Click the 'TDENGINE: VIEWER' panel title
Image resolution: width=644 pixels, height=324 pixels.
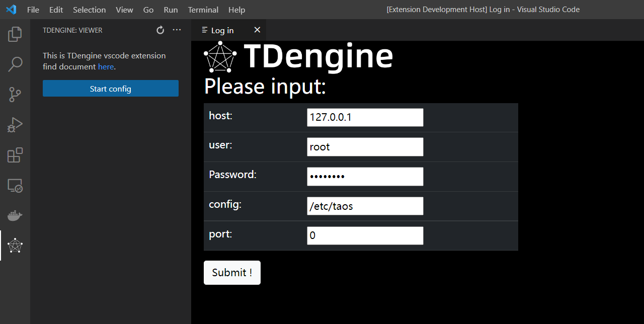click(x=72, y=30)
